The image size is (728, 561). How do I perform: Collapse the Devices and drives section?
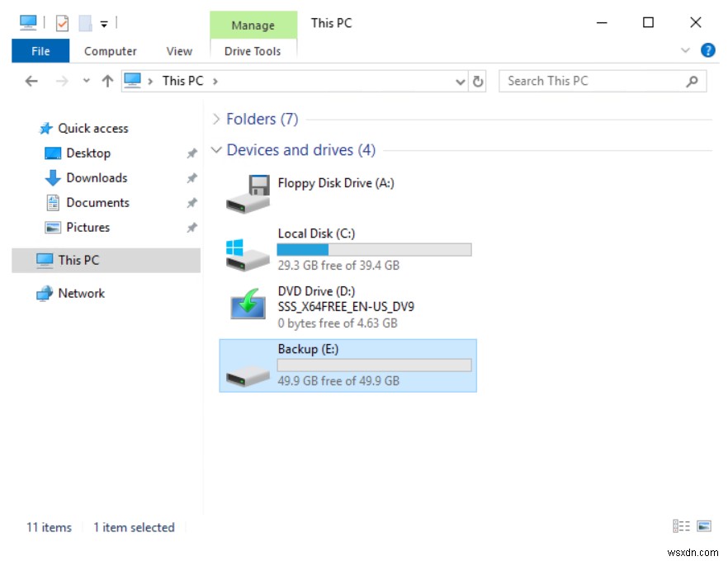click(216, 149)
